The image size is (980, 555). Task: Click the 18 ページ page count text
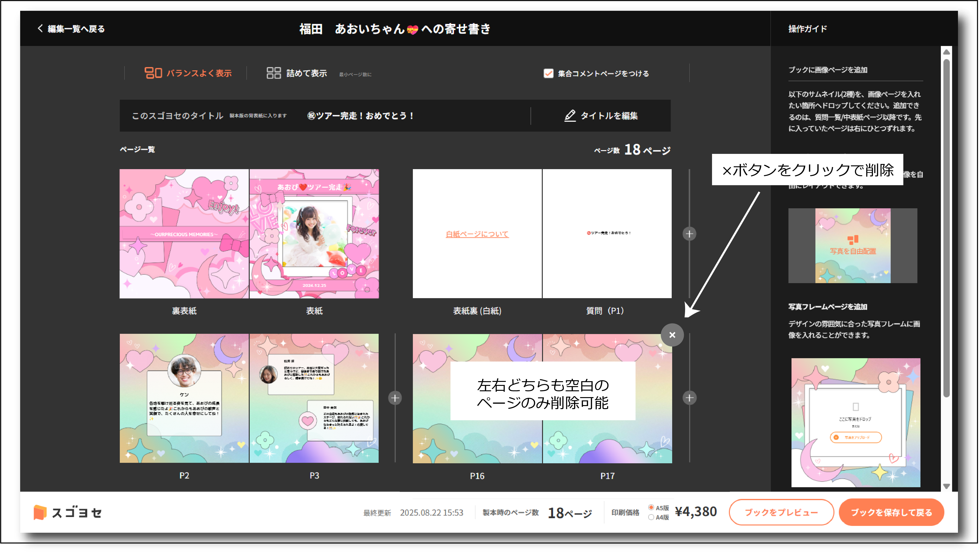click(648, 150)
